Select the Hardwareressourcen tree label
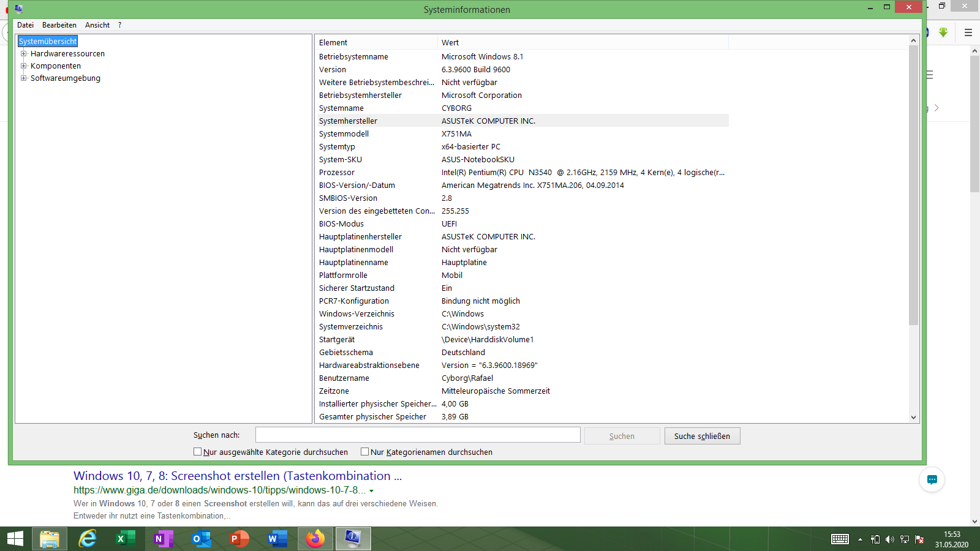980x551 pixels. coord(67,53)
